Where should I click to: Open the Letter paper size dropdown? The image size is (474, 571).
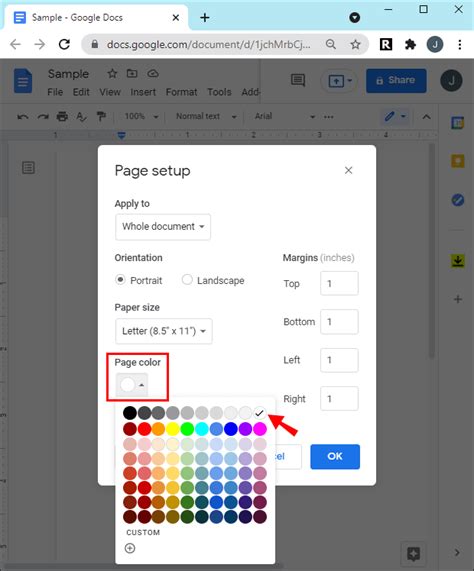point(164,331)
